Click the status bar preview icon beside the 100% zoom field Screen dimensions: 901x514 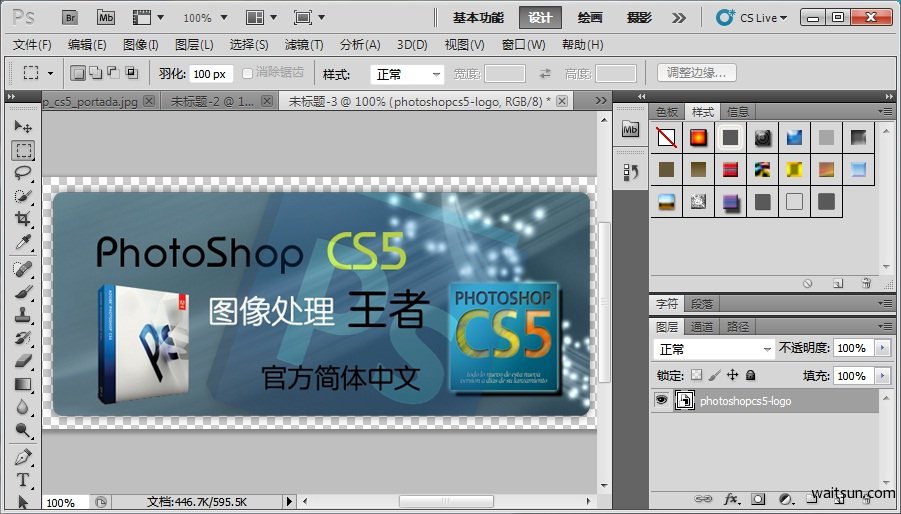pos(101,502)
